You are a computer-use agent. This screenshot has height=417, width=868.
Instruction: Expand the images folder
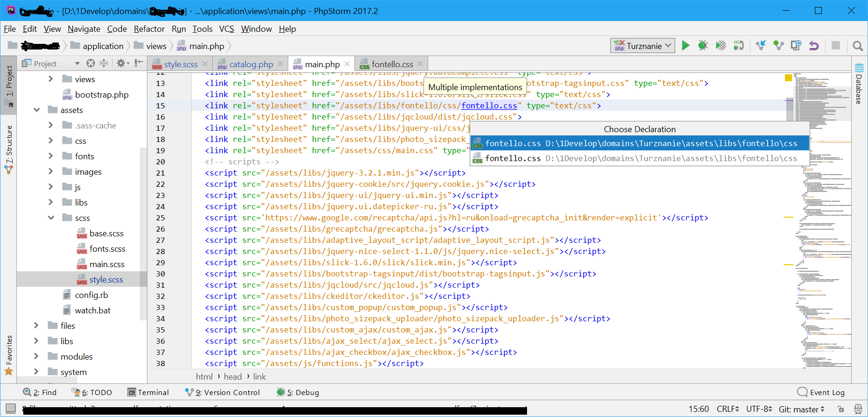tap(51, 171)
